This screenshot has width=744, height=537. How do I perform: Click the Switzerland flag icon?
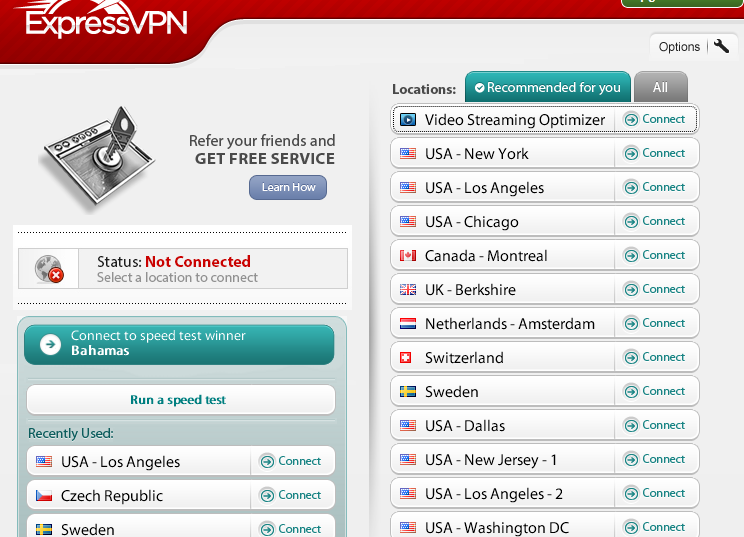click(x=406, y=358)
